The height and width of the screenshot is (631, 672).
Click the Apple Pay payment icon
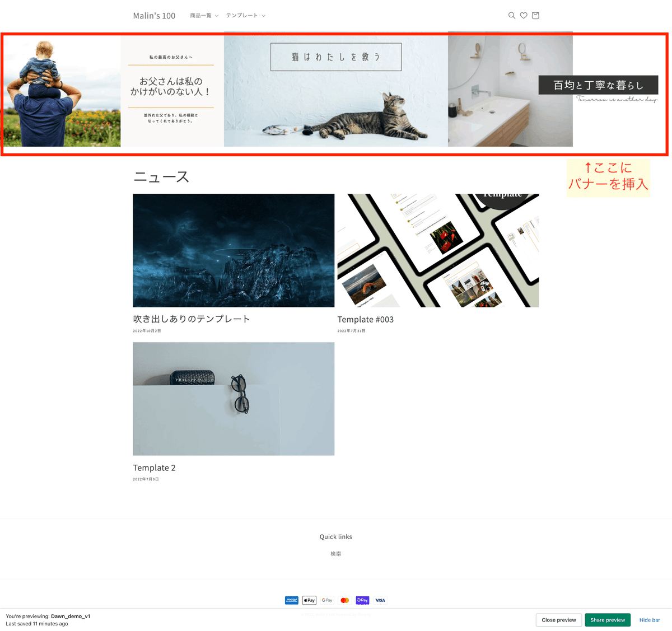click(x=309, y=600)
